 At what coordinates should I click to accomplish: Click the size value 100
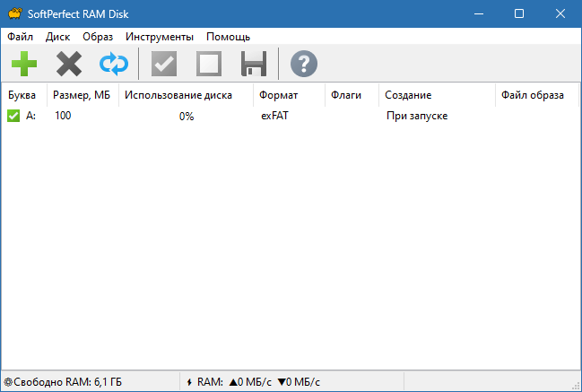pos(63,116)
